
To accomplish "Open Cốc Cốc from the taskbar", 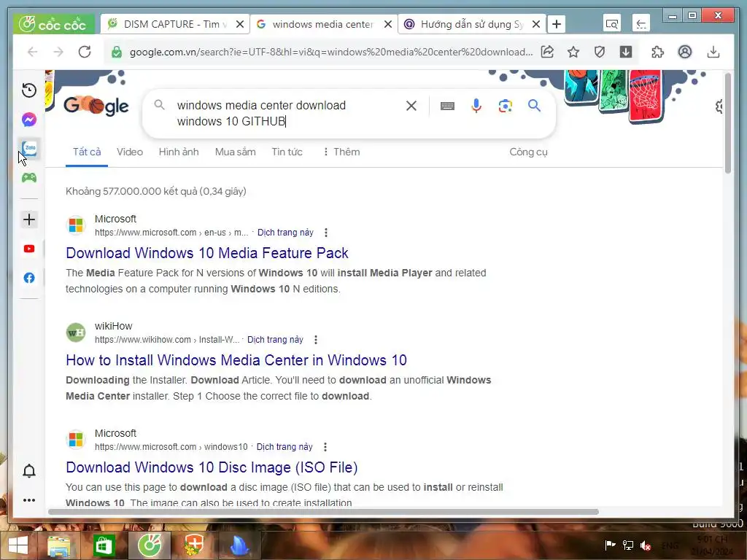I will (x=149, y=545).
